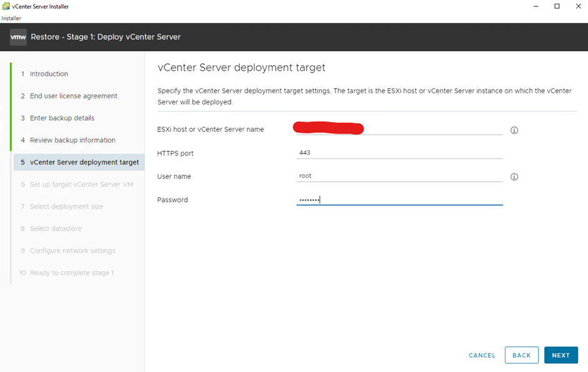The image size is (588, 372).
Task: Click the User name input field
Action: click(399, 176)
